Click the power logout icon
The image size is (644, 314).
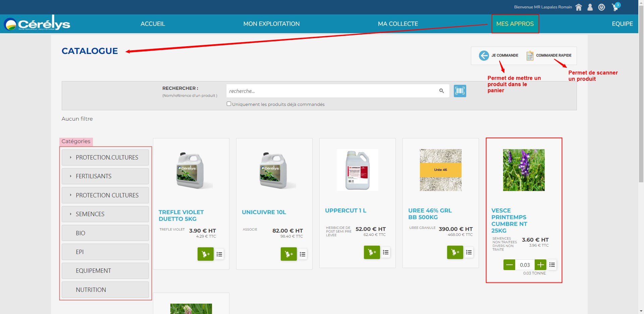pyautogui.click(x=601, y=7)
